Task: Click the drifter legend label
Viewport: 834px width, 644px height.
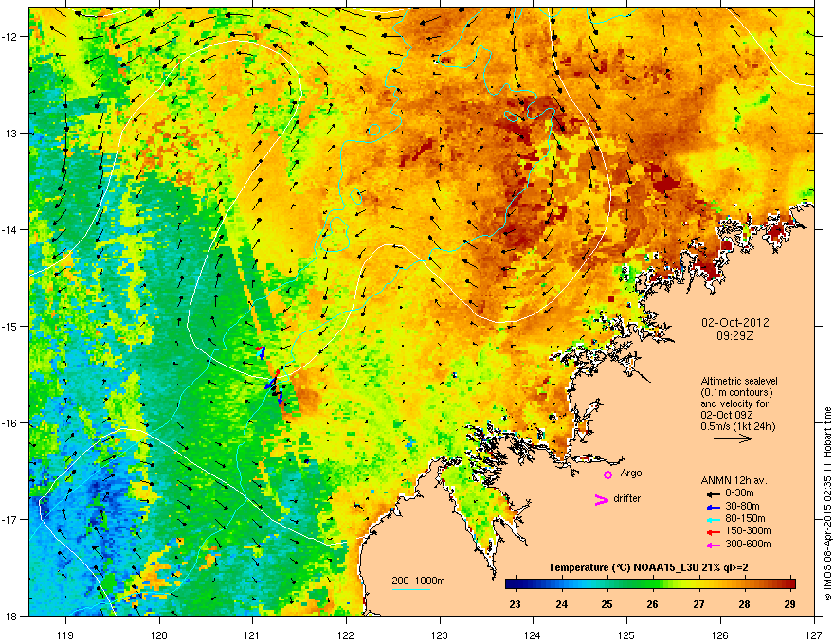Action: pos(627,498)
